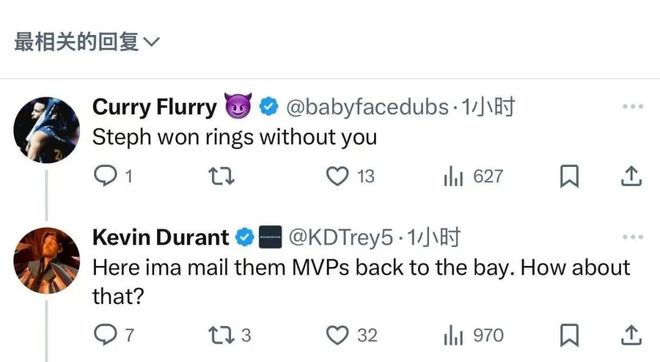The height and width of the screenshot is (362, 660).
Task: Click the affiliate badge beside Kevin Durant
Action: 270,237
